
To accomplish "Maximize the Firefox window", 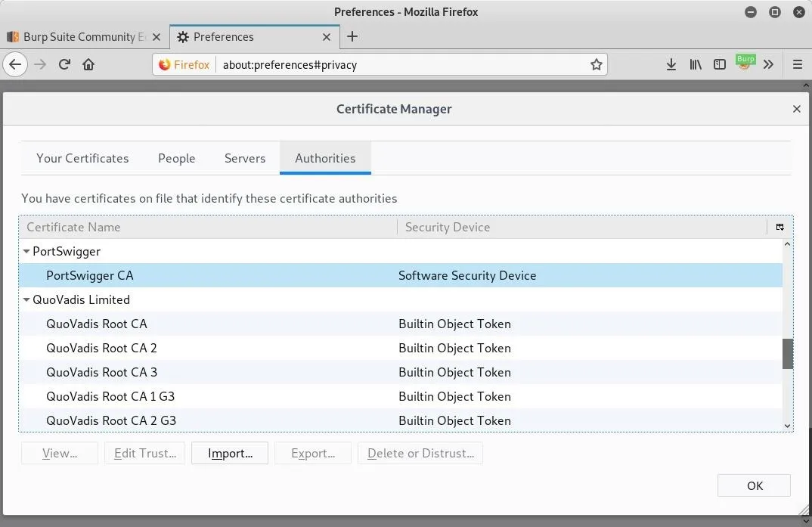I will click(x=775, y=12).
